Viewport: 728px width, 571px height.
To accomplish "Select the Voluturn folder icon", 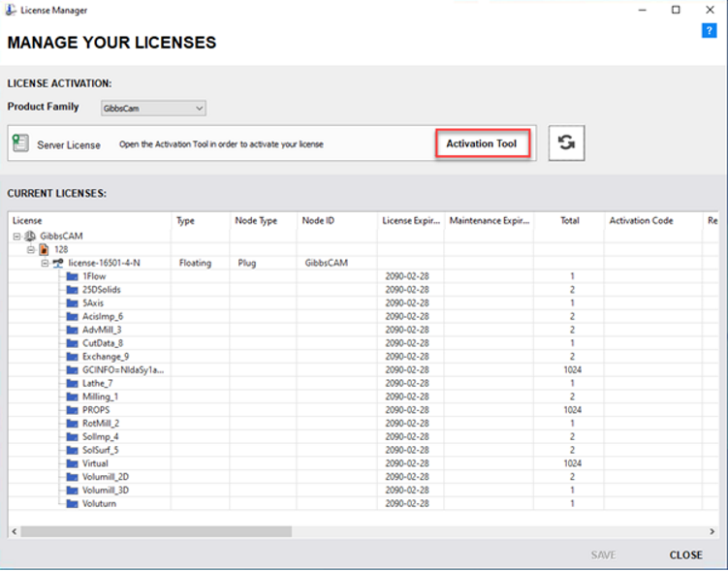I will pyautogui.click(x=72, y=504).
